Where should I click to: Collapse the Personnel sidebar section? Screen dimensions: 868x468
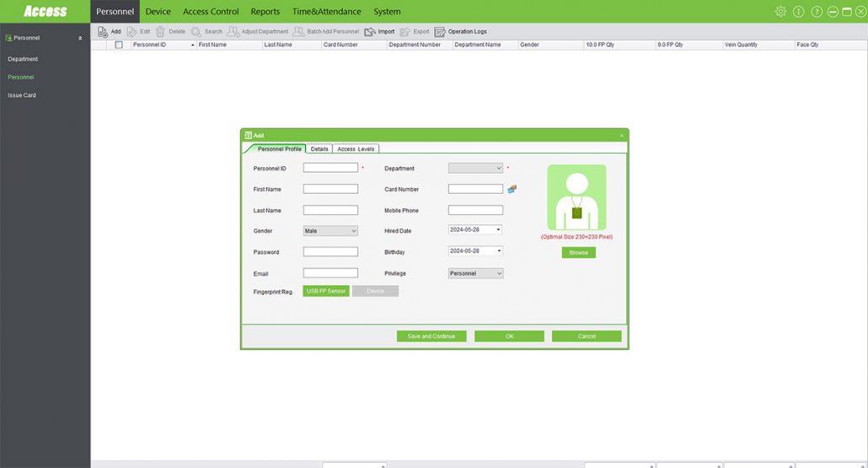tap(80, 38)
